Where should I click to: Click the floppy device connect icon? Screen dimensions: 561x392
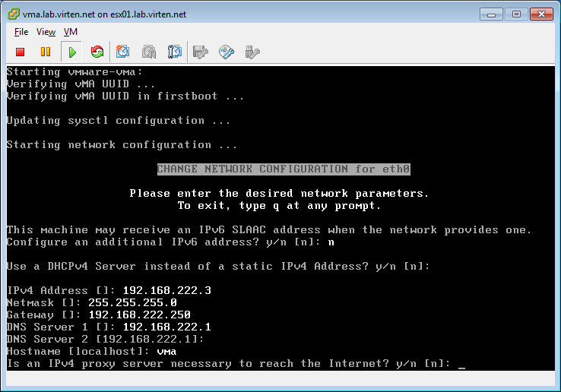click(201, 52)
